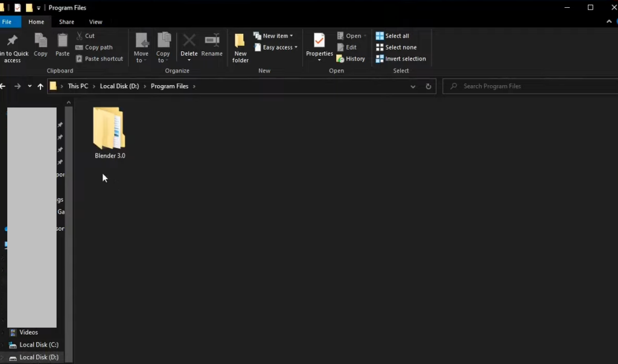Click Select none
This screenshot has height=364, width=618.
[x=396, y=47]
